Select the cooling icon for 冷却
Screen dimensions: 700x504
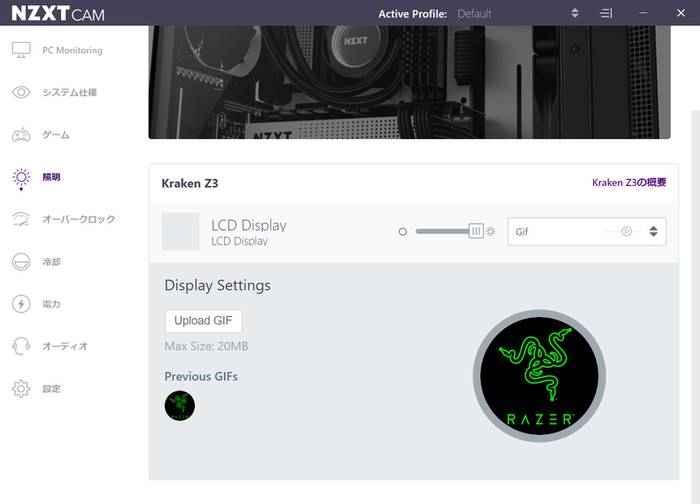pyautogui.click(x=21, y=262)
